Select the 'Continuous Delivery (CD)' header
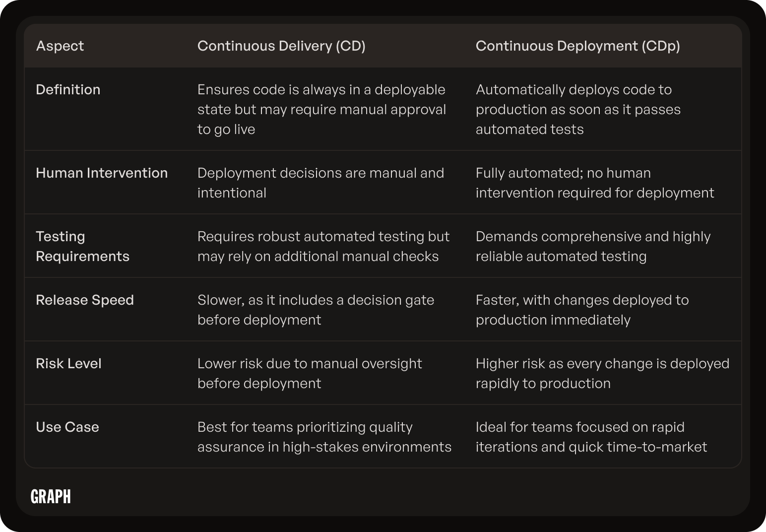 [x=281, y=46]
